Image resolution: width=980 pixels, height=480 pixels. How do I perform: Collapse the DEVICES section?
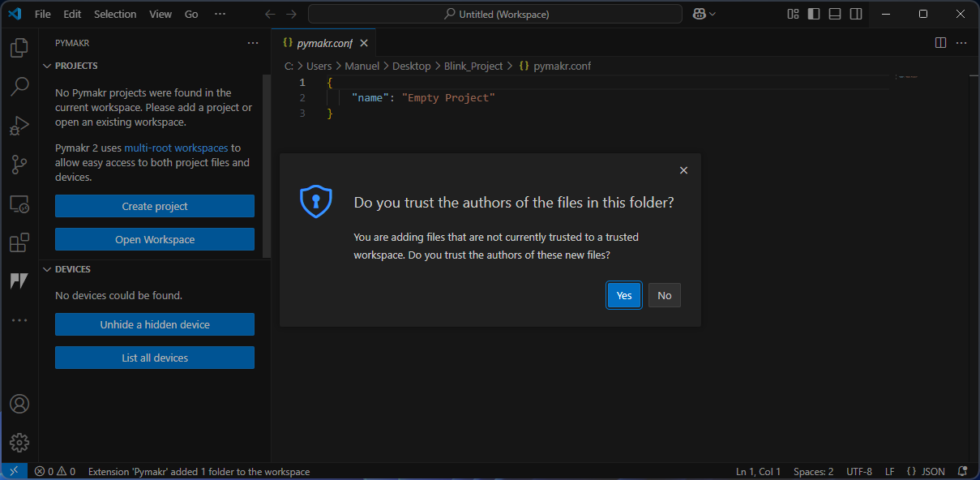tap(72, 269)
